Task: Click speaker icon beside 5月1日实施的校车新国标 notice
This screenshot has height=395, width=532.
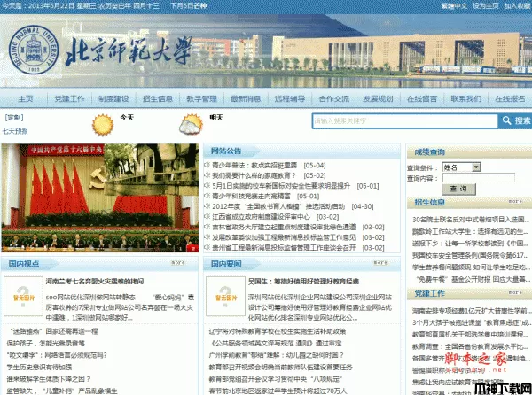Action: point(207,185)
